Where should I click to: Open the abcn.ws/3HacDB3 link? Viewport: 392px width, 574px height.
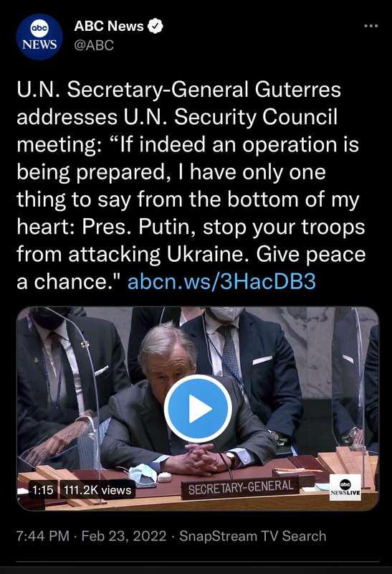221,281
